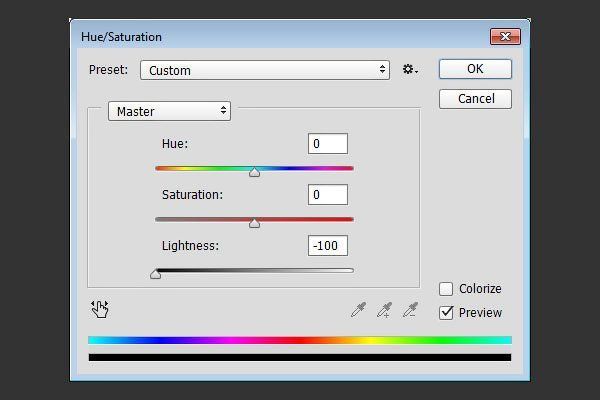Click the rainbow color spectrum bar

300,340
